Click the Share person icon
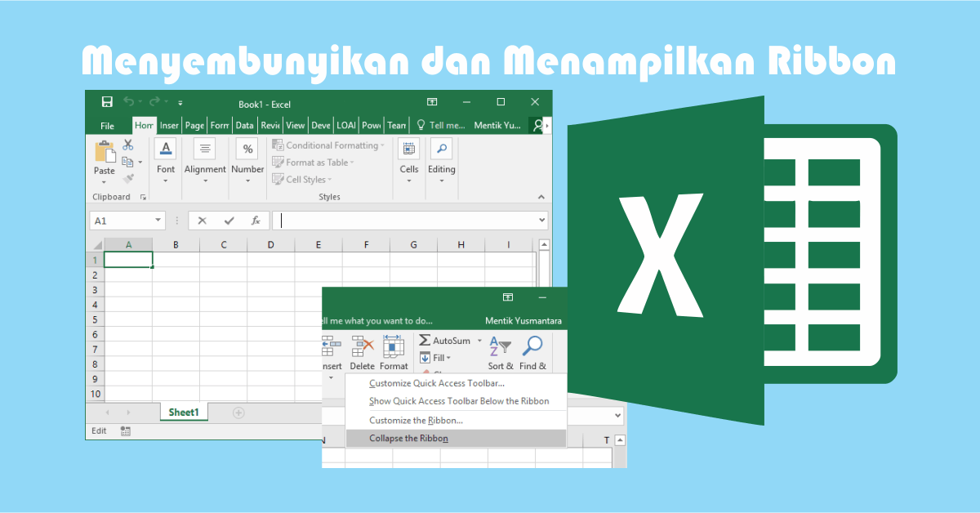The image size is (980, 513). point(537,126)
